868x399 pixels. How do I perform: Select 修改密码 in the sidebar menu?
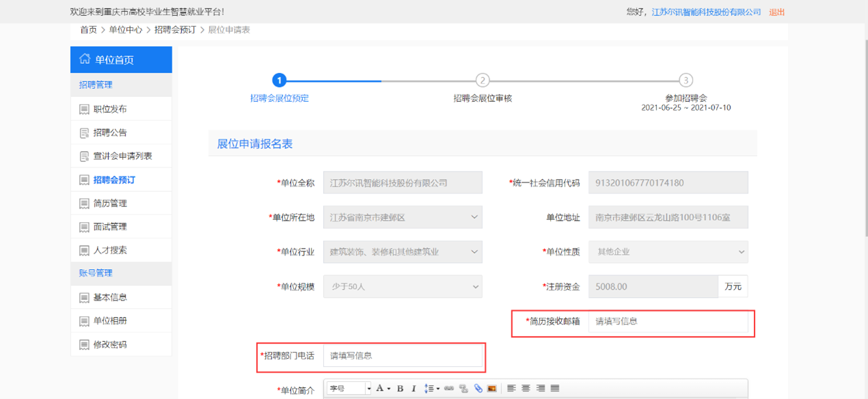pos(110,345)
